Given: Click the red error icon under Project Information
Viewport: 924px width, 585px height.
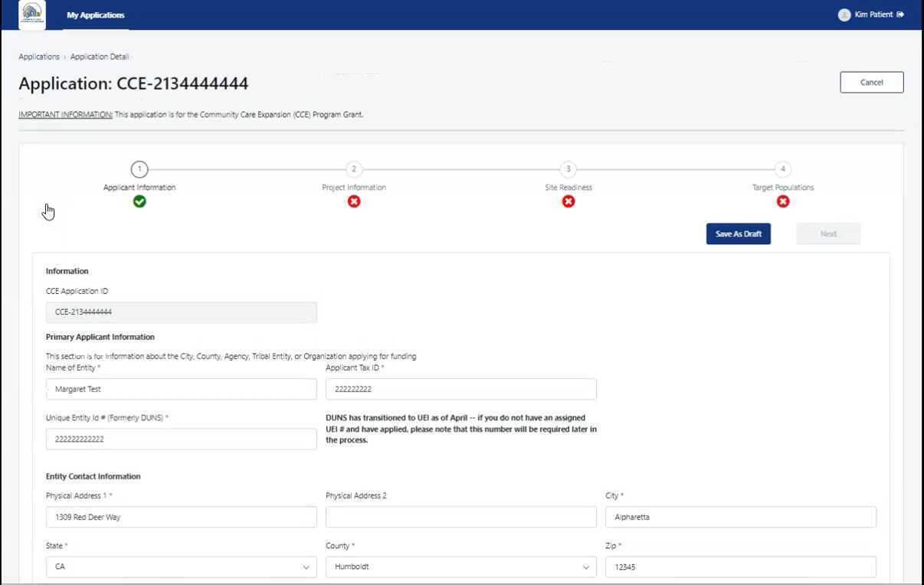Looking at the screenshot, I should (354, 201).
